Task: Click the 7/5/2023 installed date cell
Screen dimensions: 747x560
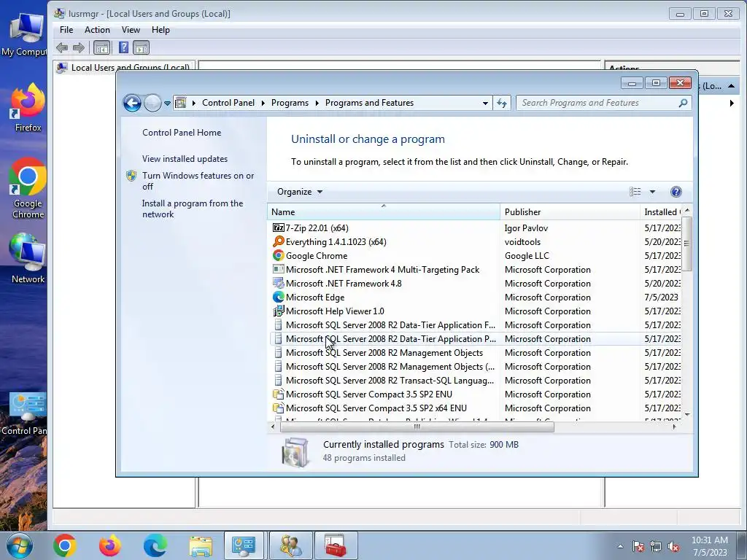Action: [x=661, y=297]
